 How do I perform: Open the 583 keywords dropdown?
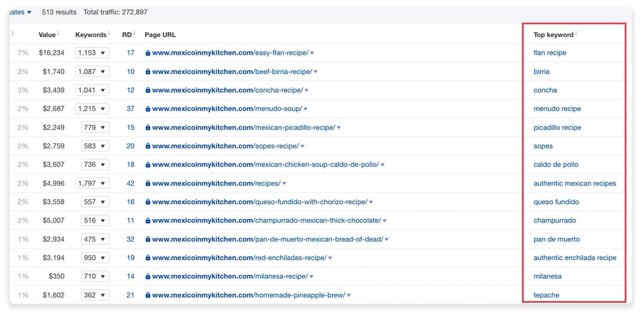click(x=95, y=146)
